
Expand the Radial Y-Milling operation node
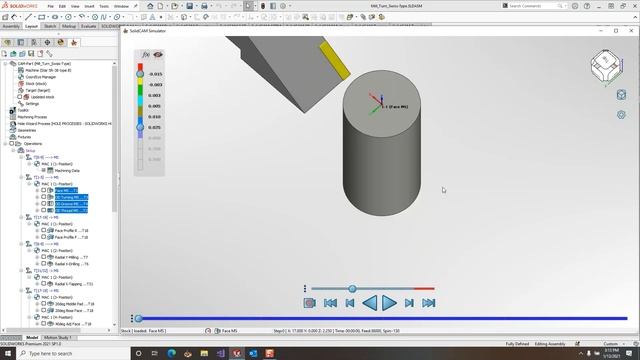pos(37,257)
